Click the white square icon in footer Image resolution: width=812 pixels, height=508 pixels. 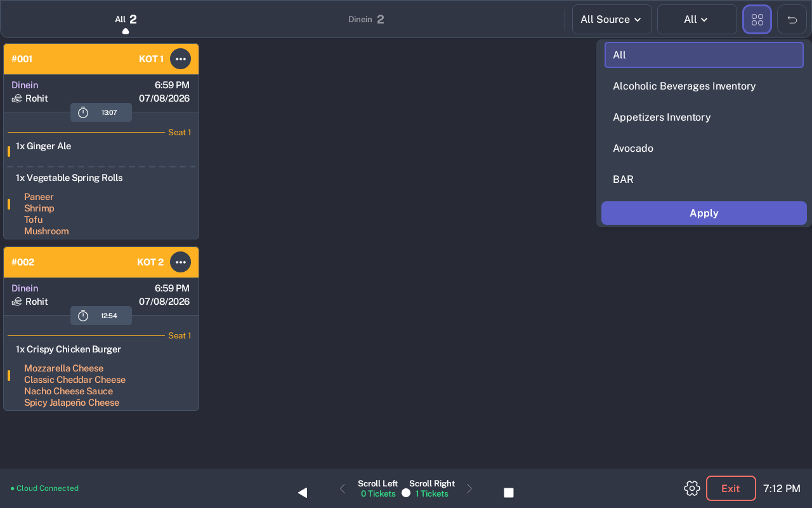pyautogui.click(x=509, y=493)
